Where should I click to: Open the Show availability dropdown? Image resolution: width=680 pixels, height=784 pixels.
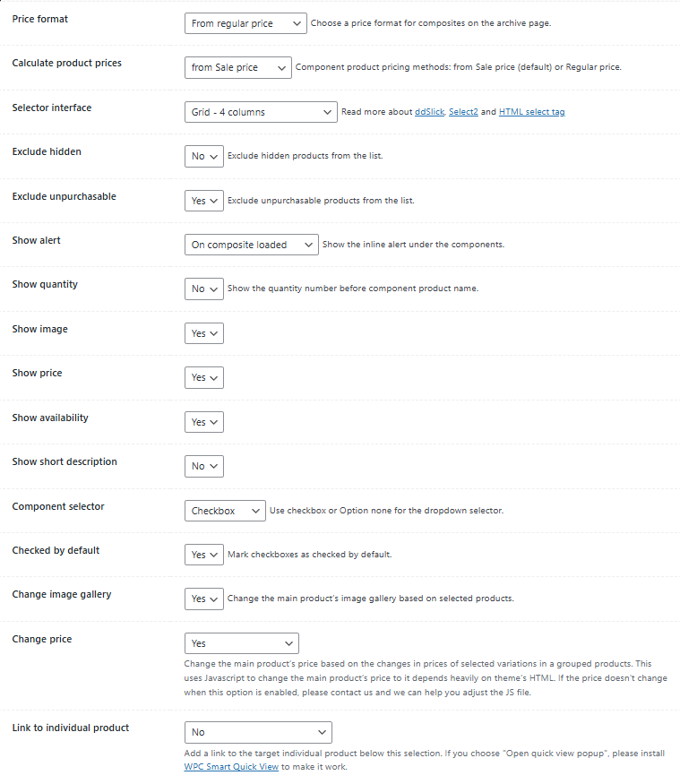[204, 422]
